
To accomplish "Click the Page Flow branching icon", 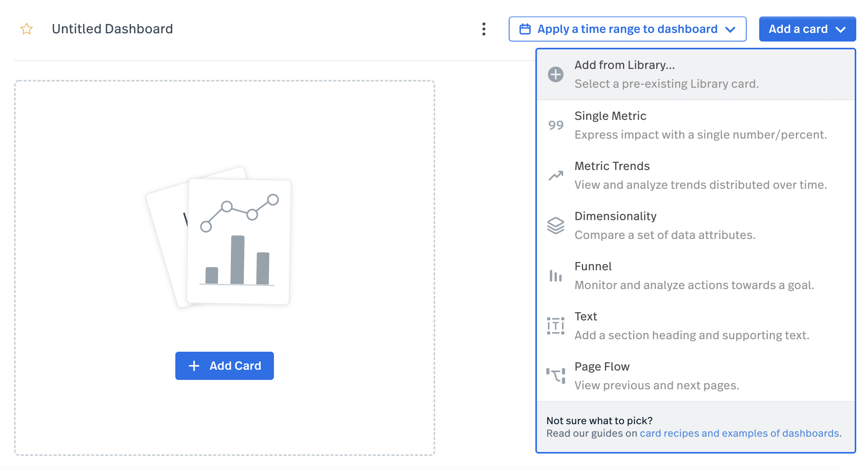I will (556, 376).
